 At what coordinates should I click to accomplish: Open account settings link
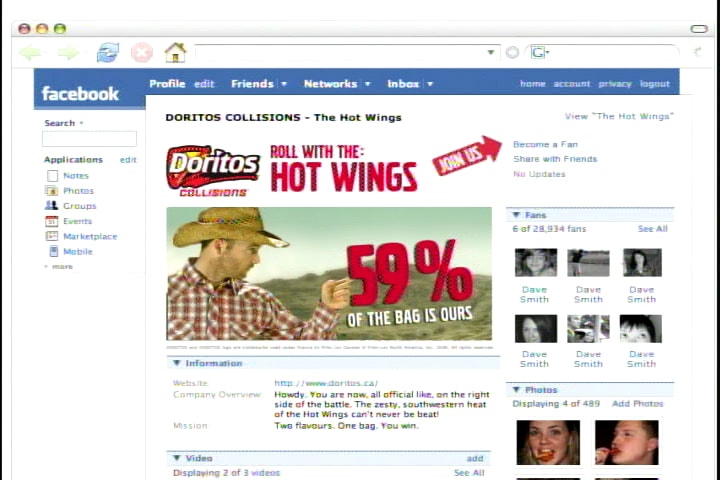tap(572, 84)
